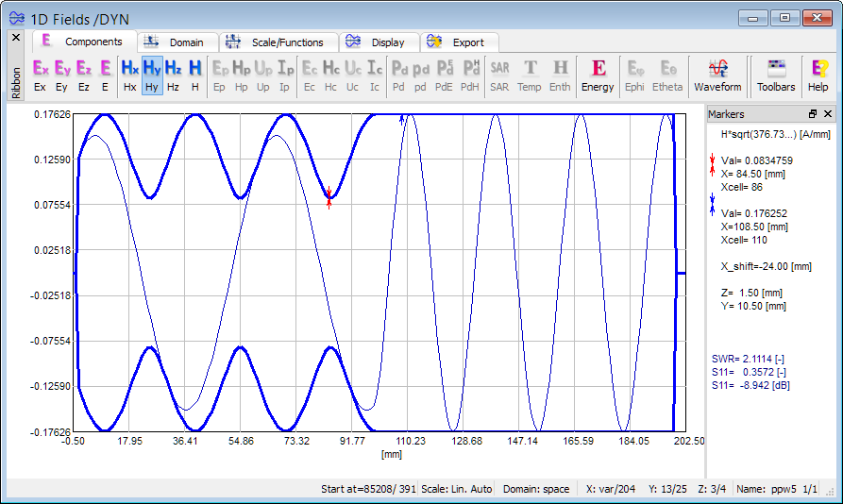Click the blue marker at the plot top
This screenshot has width=843, height=504.
402,119
